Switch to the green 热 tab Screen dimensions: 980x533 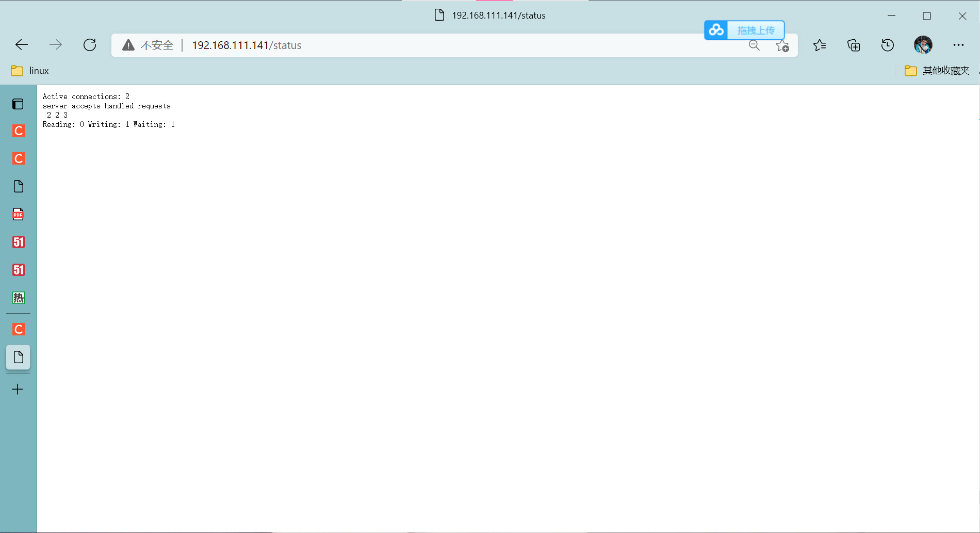[x=19, y=298]
